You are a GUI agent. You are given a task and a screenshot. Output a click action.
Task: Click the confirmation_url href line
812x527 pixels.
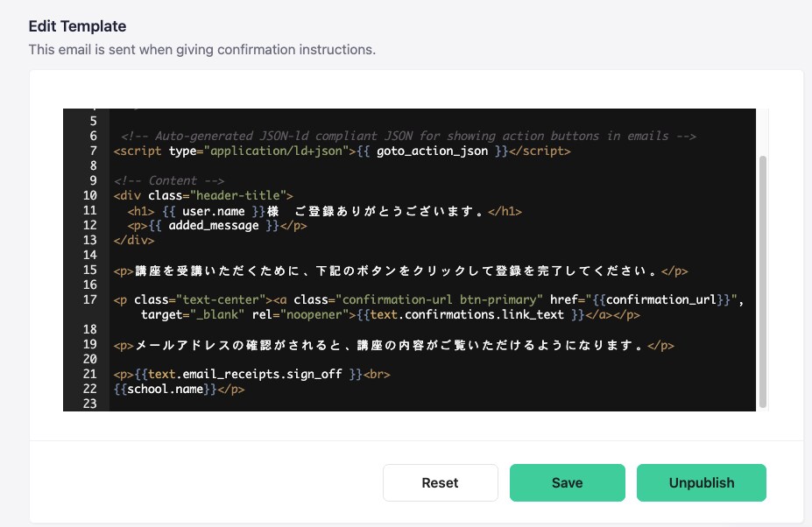click(429, 299)
